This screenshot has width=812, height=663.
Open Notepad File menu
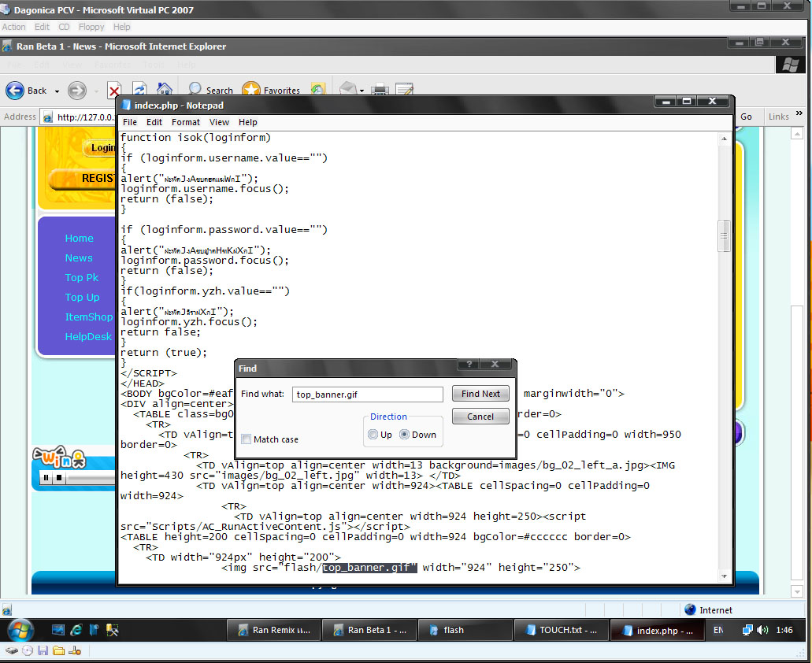click(x=130, y=122)
